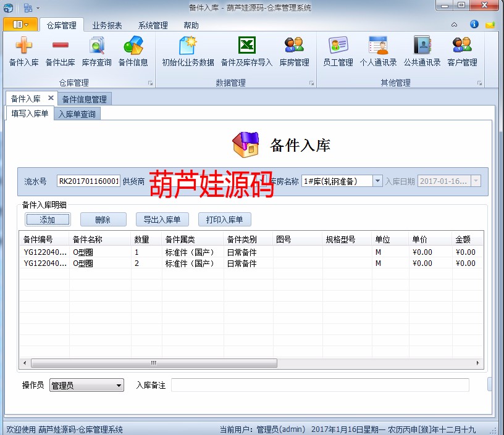This screenshot has width=504, height=435.
Task: Open 备件信息 ribbon icon
Action: 133,52
